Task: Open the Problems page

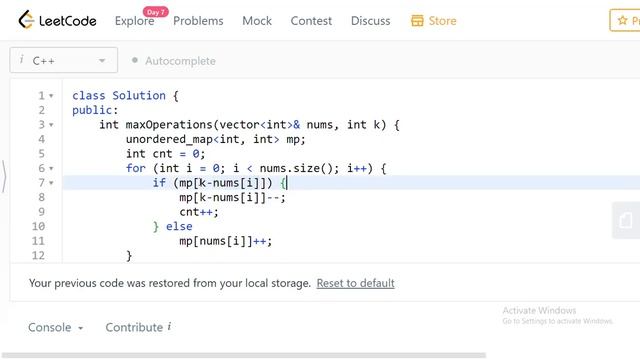Action: pyautogui.click(x=198, y=21)
